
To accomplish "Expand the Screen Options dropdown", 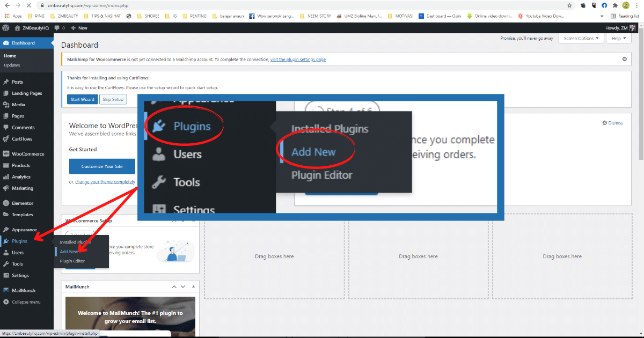I will coord(581,38).
